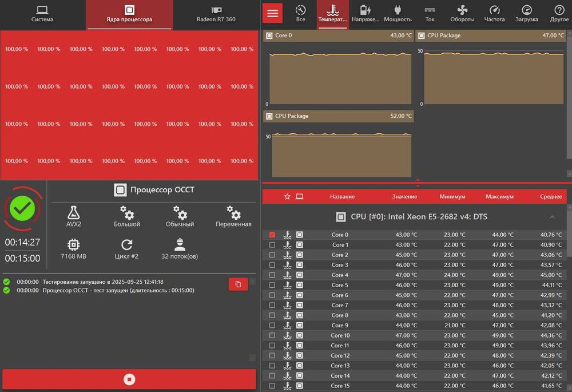This screenshot has width=572, height=392.
Task: Click the Core 13 average 42,05 °C
Action: point(551,366)
